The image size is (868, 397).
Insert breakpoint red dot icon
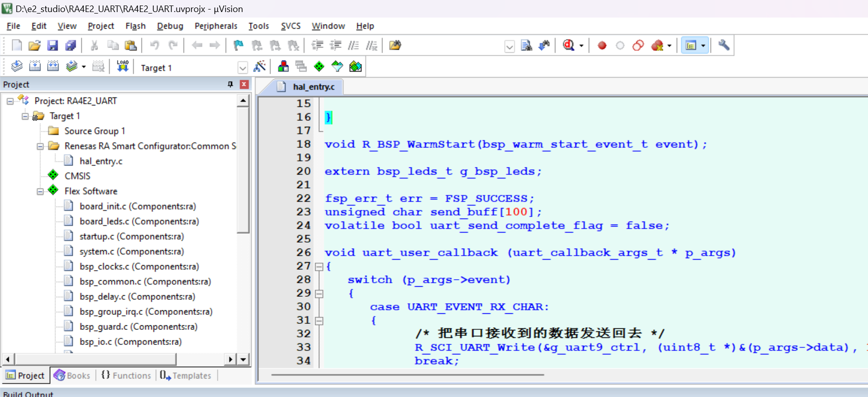(x=602, y=46)
